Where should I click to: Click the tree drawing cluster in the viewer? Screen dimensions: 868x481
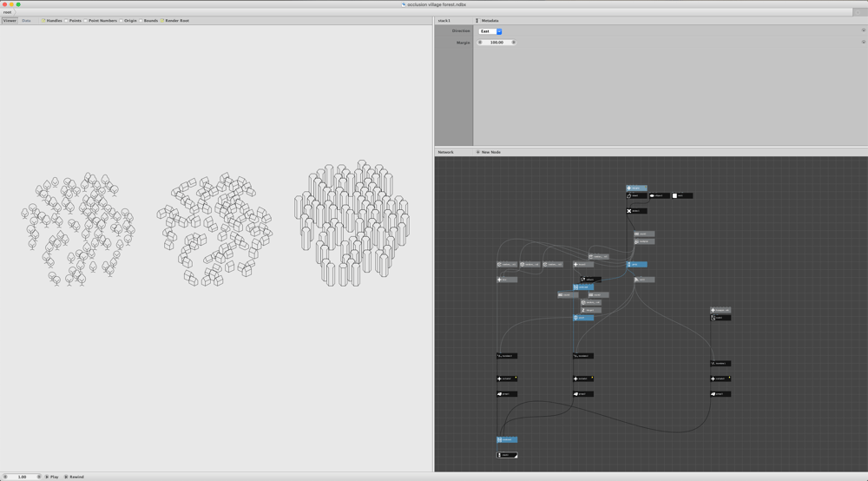coord(78,229)
